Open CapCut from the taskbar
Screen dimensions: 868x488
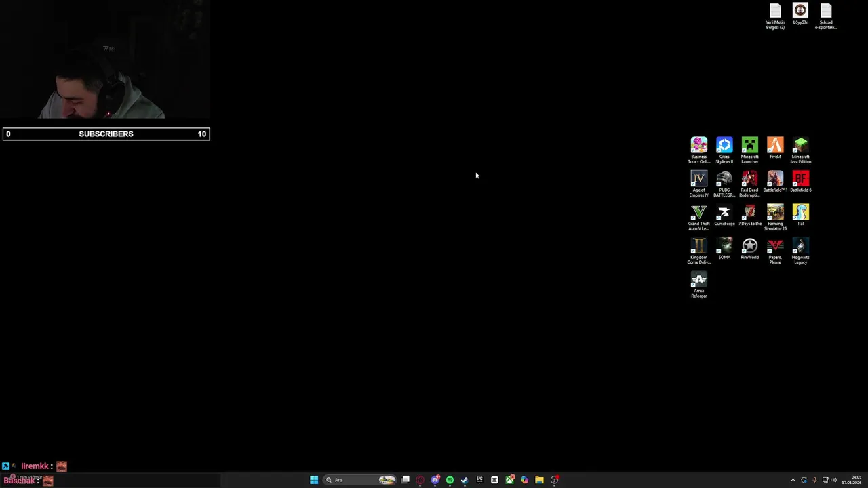(x=494, y=480)
